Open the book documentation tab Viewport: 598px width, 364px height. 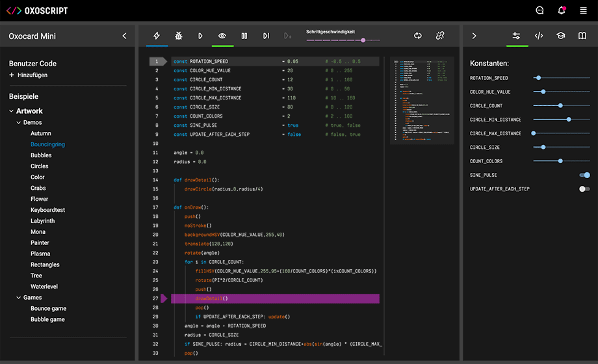pyautogui.click(x=582, y=36)
